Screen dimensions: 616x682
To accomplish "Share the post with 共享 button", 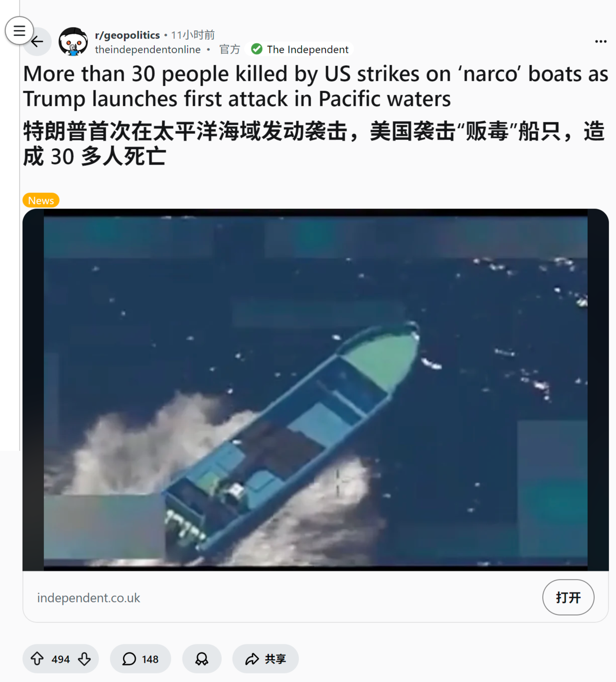I will [265, 659].
